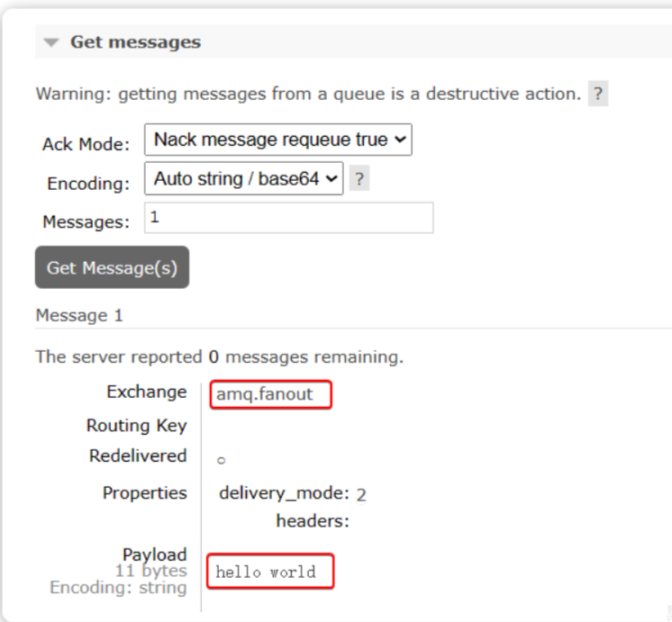The width and height of the screenshot is (672, 622).
Task: Click help icon next to Encoding dropdown
Action: (359, 179)
